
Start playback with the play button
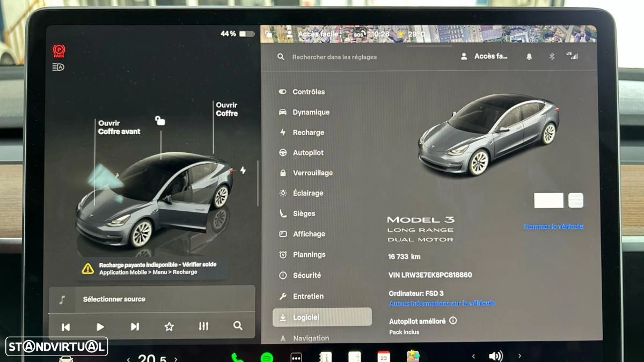pyautogui.click(x=100, y=327)
